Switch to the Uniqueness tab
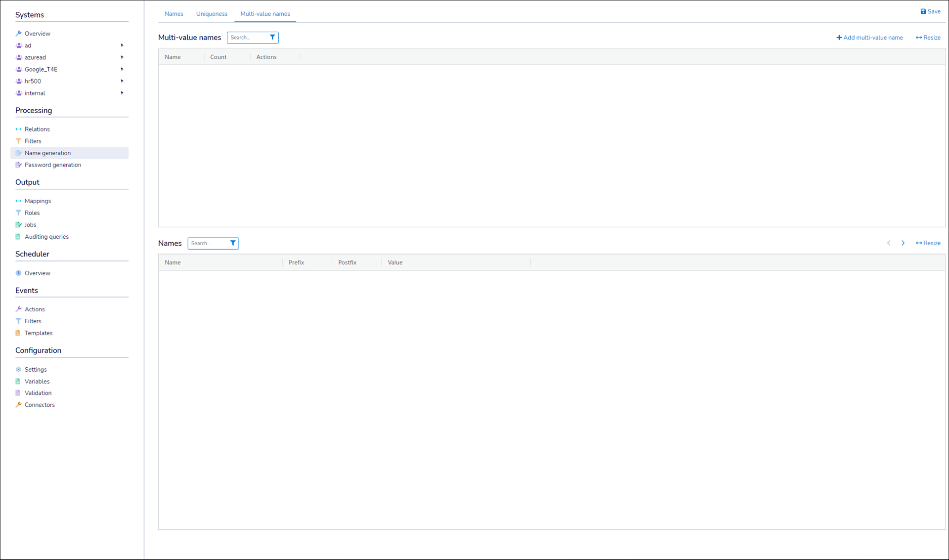The image size is (949, 560). click(x=212, y=14)
